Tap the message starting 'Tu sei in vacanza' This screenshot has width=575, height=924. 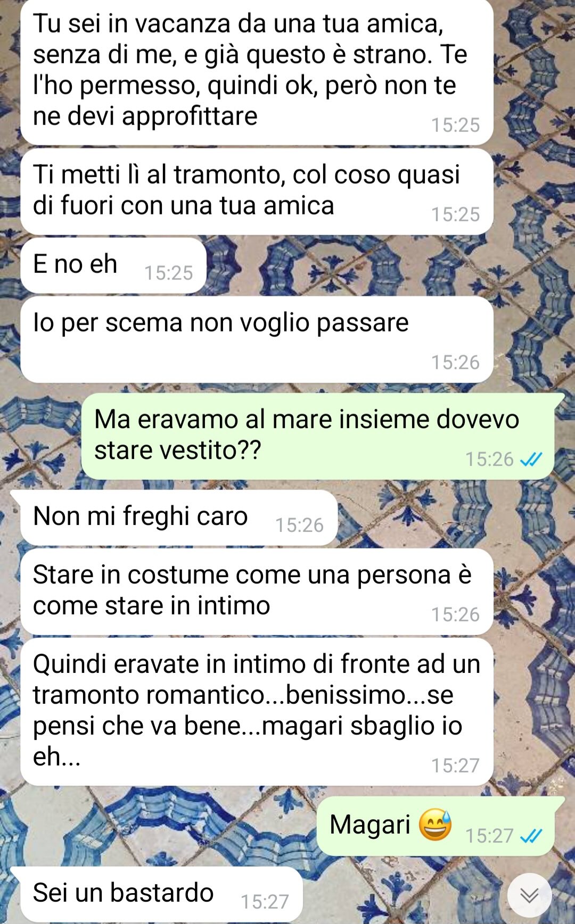point(257,72)
